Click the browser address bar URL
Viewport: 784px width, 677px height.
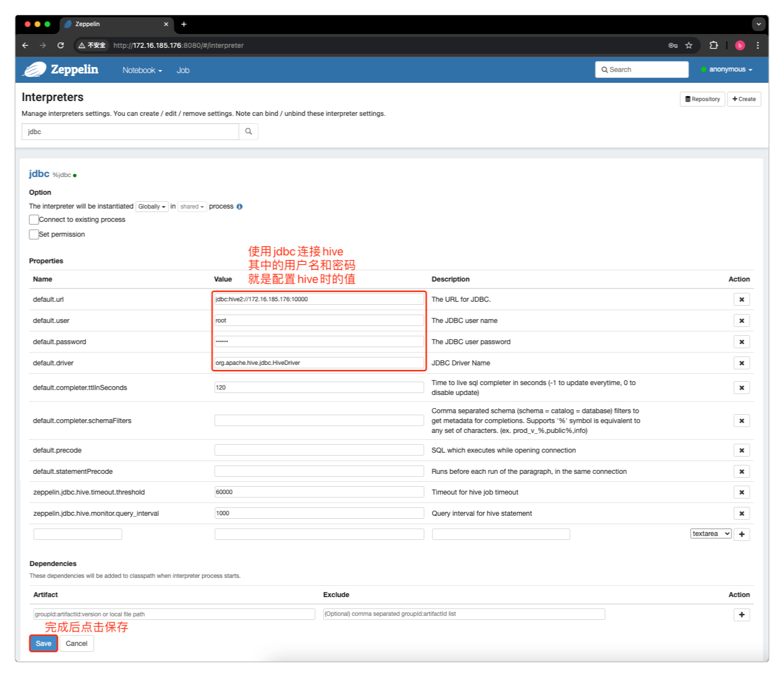coord(178,45)
